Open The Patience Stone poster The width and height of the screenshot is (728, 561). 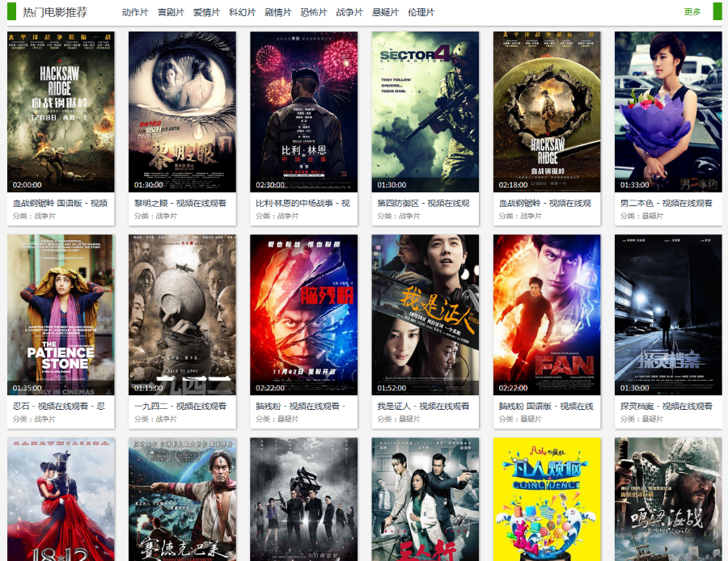[x=61, y=314]
